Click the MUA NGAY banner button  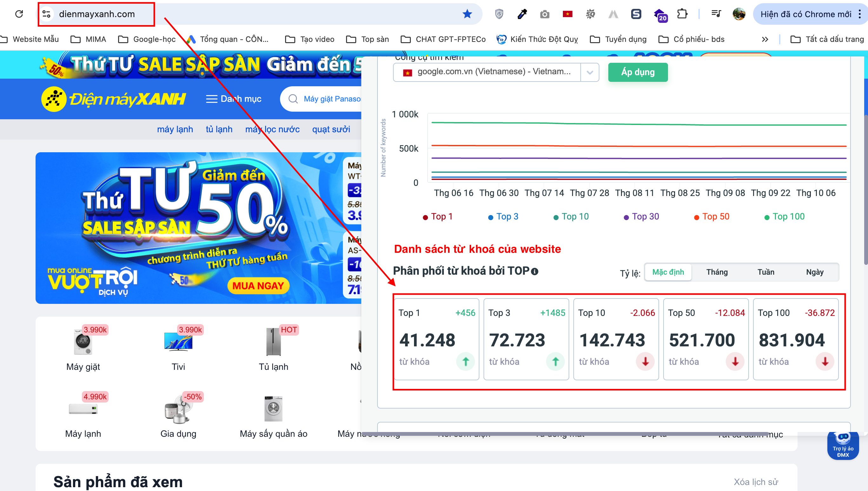(x=258, y=286)
